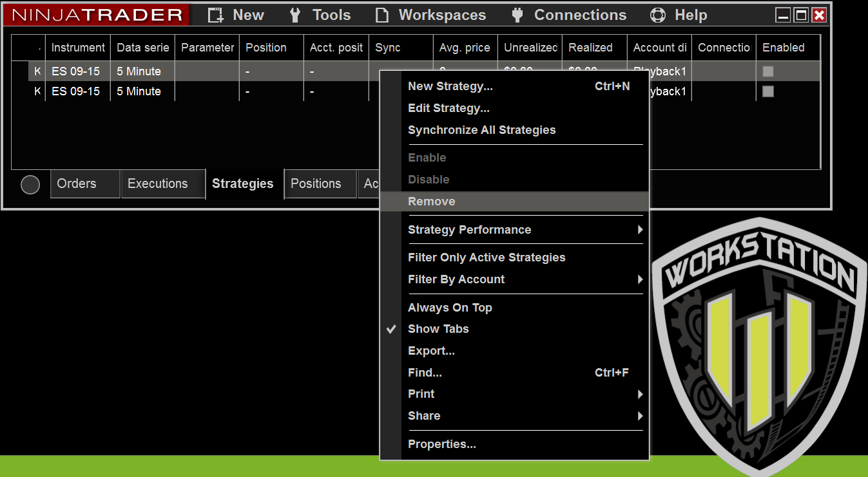Sort by the Account display column header

coord(659,48)
